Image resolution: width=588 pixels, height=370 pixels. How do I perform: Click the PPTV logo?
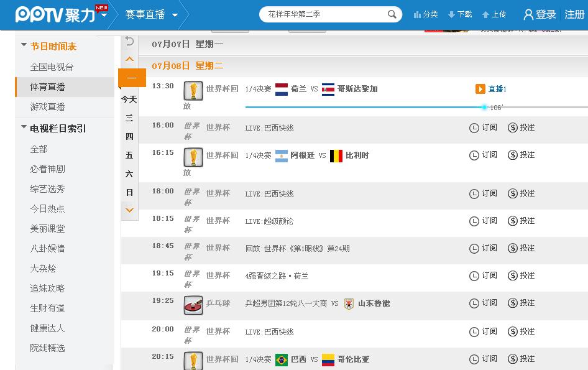56,15
